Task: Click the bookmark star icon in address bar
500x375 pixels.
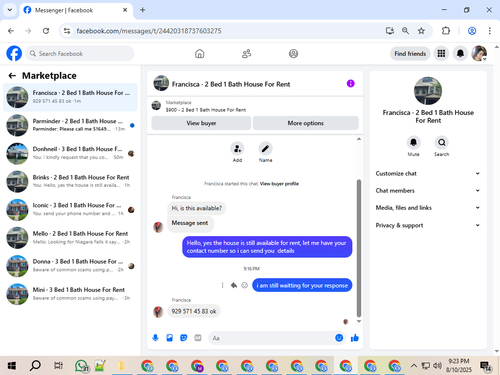Action: 421,31
